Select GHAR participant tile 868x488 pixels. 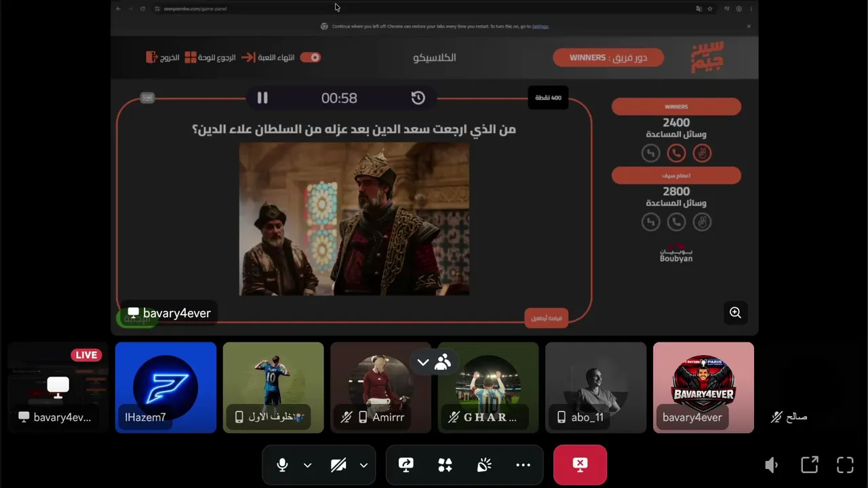coord(488,388)
